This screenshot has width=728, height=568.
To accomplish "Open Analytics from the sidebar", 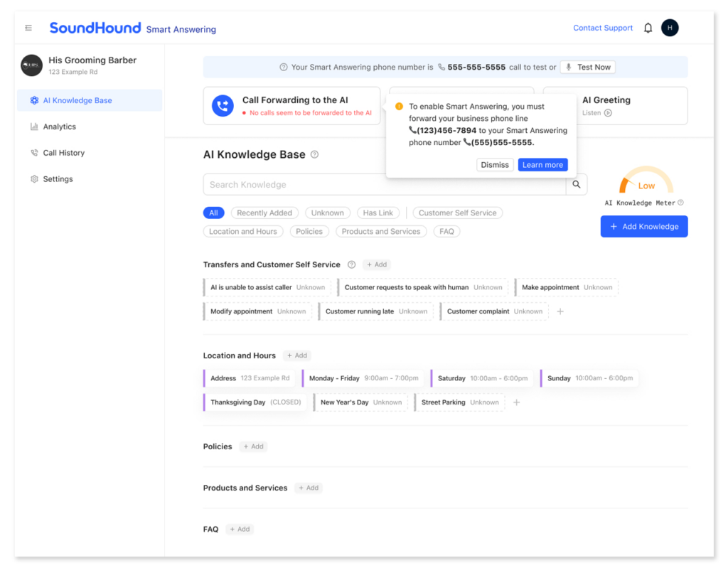I will [89, 127].
